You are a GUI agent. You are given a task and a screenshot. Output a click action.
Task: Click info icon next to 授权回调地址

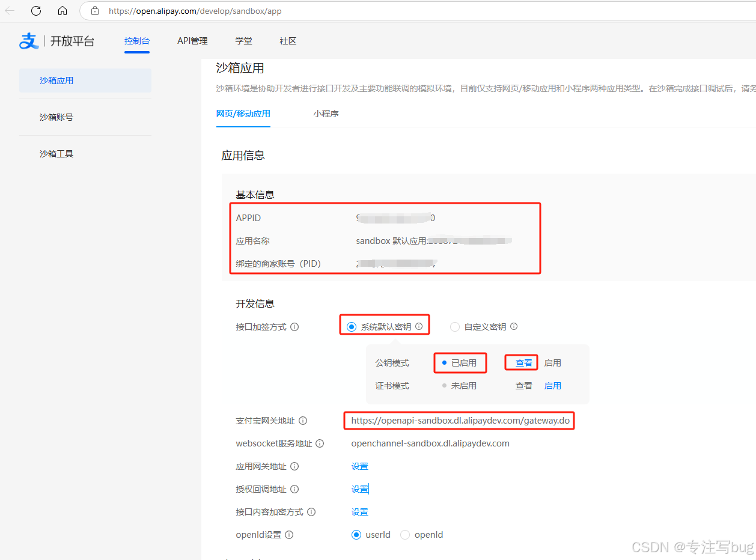[294, 489]
